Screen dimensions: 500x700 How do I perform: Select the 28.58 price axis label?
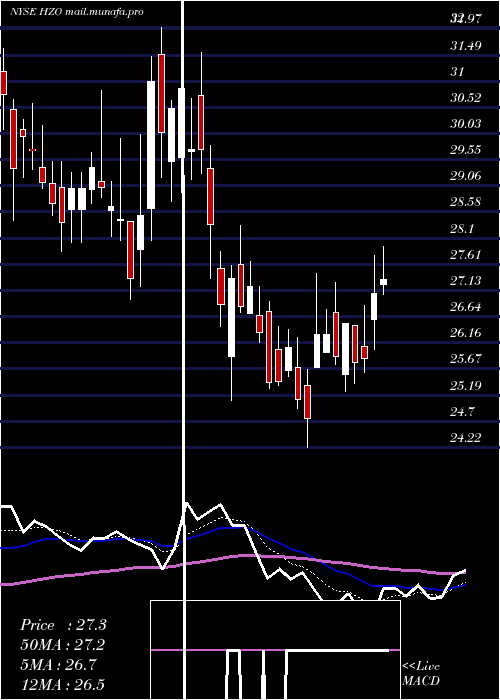point(466,202)
